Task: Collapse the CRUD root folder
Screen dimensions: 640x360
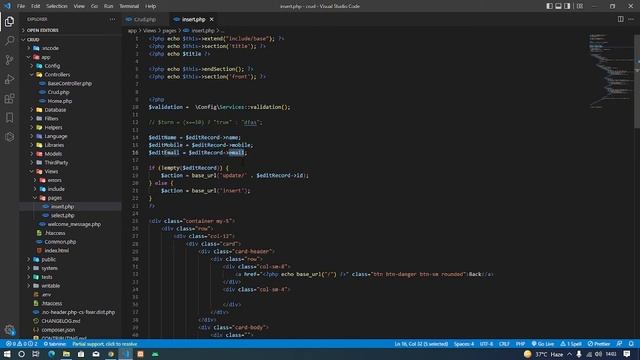Action: click(x=33, y=40)
